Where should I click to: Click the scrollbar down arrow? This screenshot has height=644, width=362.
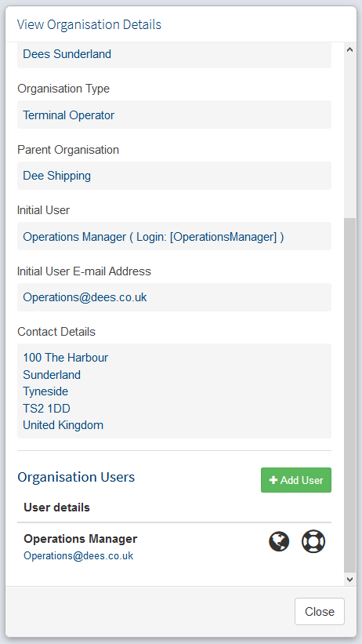pos(349,579)
